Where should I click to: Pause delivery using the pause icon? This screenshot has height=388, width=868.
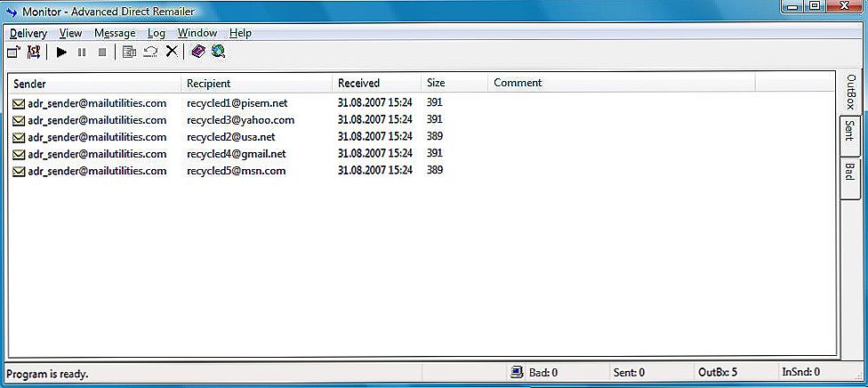tap(82, 53)
